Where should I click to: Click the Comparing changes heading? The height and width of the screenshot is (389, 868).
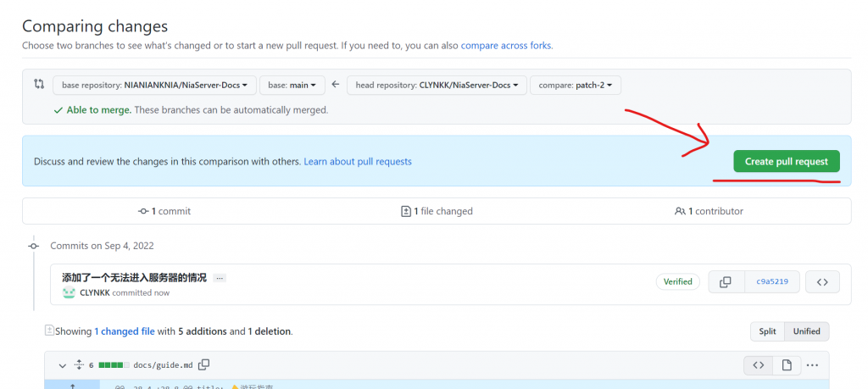point(95,26)
